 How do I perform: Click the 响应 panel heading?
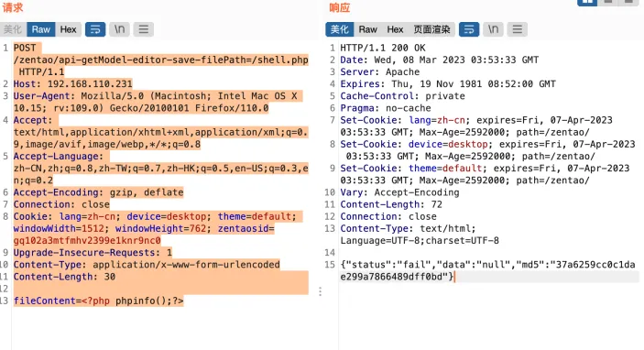(339, 7)
